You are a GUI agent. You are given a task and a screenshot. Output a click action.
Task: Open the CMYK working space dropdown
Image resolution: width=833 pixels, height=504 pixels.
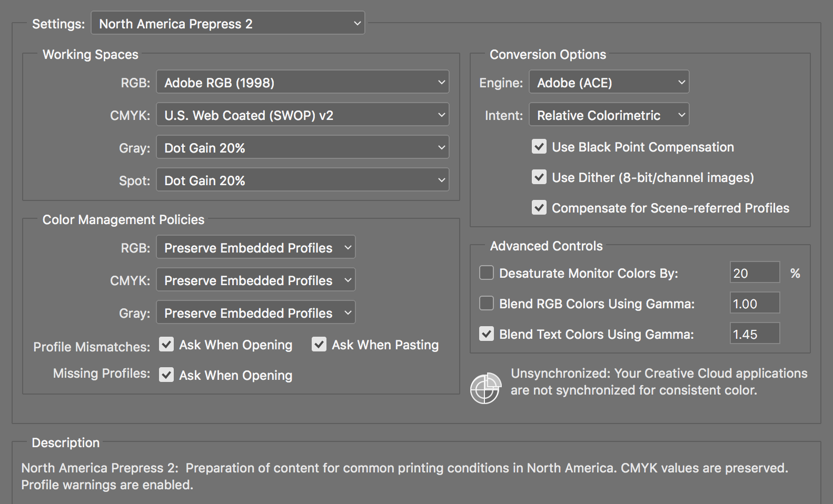pos(302,115)
